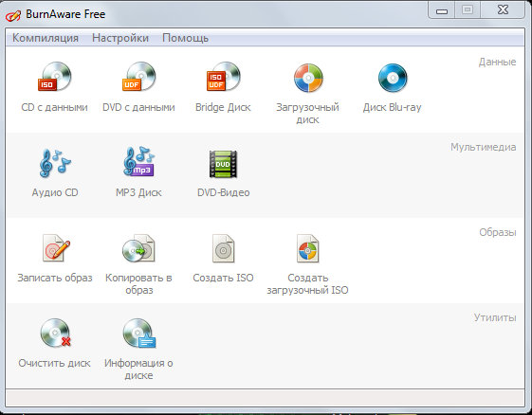Click the 'Загрузочный диск' label text

(x=308, y=114)
